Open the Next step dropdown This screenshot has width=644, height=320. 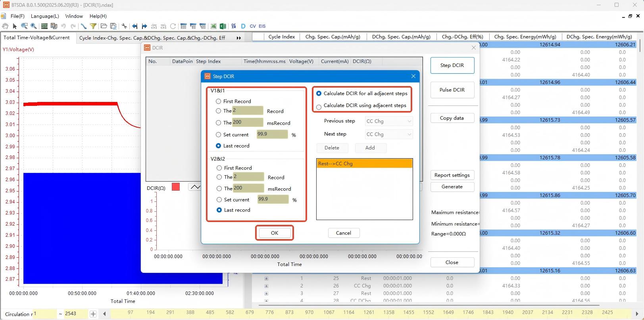[389, 134]
